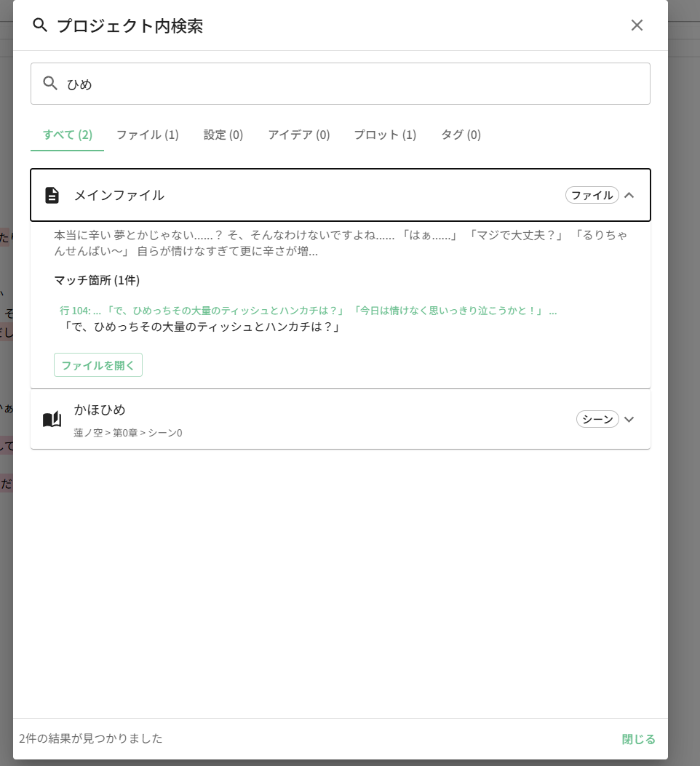Expand the かほひめ result with the chevron

[x=629, y=419]
